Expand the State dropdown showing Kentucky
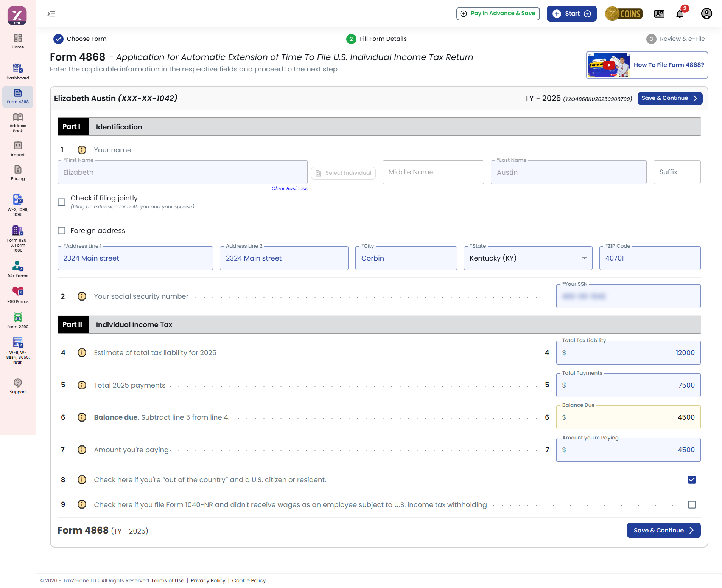The image size is (722, 588). [528, 258]
